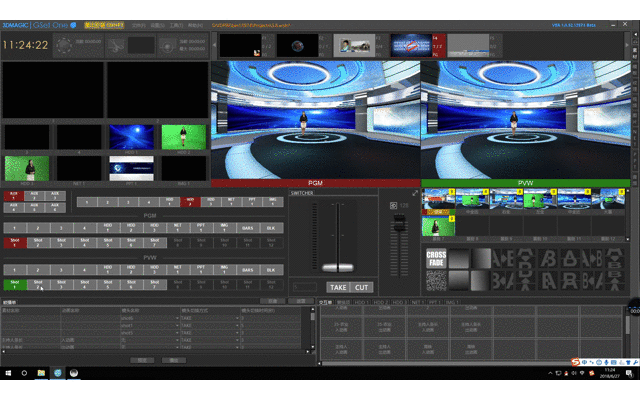Click left button below the playlist table
Viewport: 640px width, 400px height.
pyautogui.click(x=142, y=360)
